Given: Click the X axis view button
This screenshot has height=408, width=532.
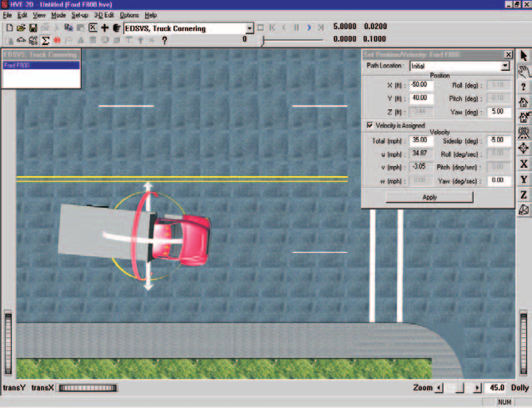Looking at the screenshot, I should click(524, 164).
